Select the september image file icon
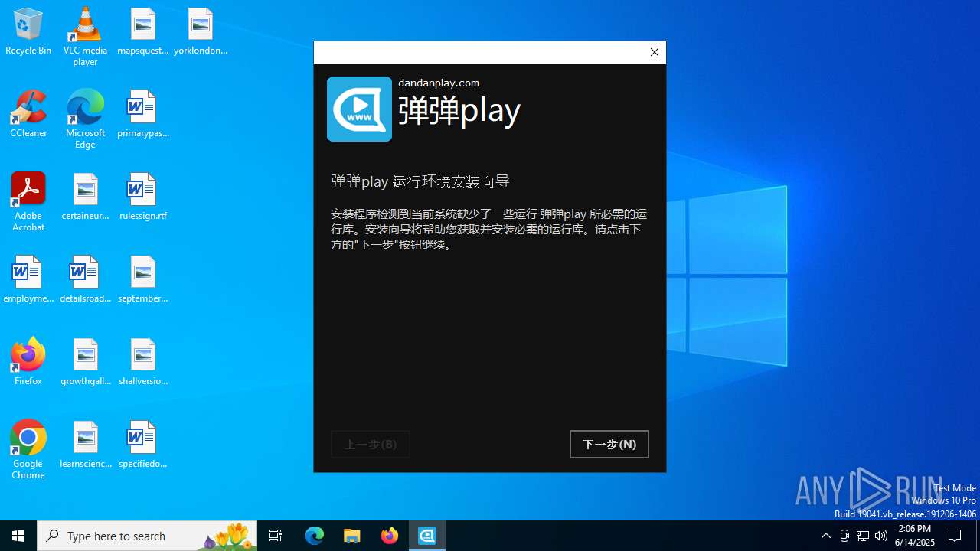 (x=143, y=280)
